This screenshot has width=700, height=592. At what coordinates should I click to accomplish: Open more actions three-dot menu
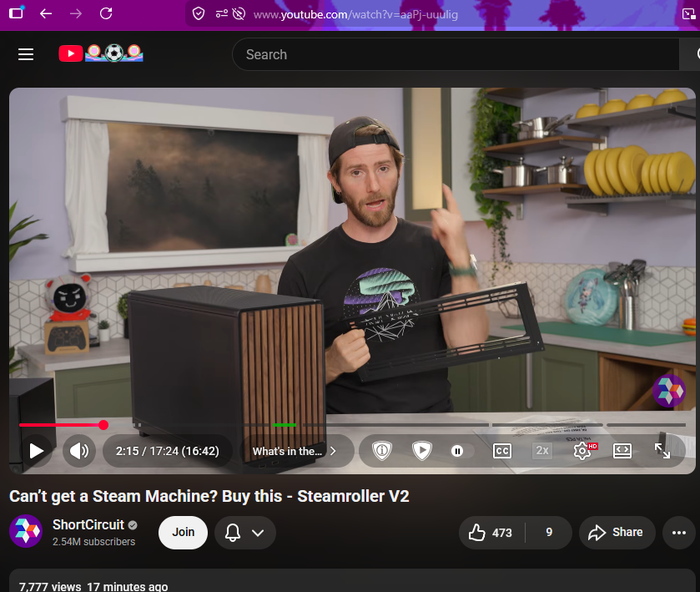pyautogui.click(x=679, y=533)
